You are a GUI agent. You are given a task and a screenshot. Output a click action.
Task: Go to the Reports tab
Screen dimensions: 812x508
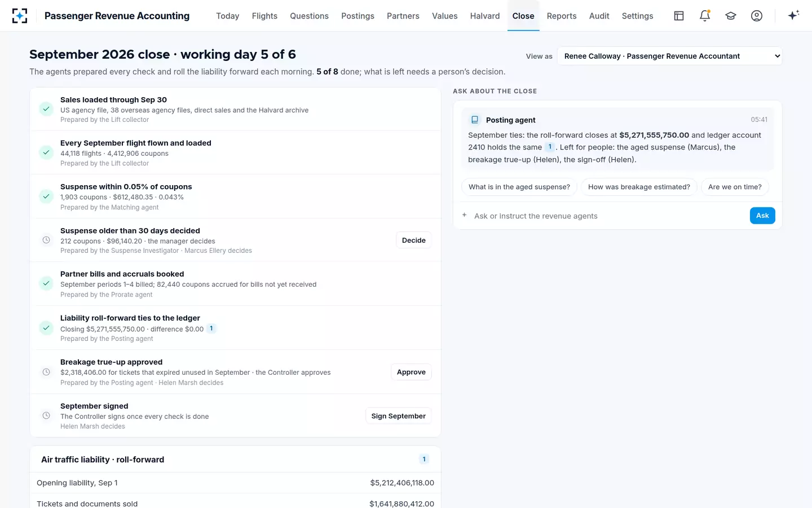pos(562,16)
